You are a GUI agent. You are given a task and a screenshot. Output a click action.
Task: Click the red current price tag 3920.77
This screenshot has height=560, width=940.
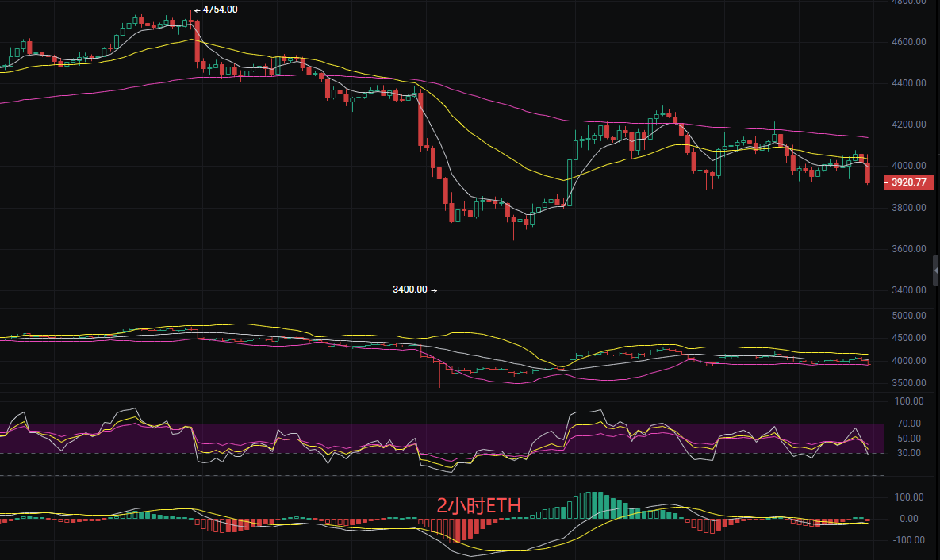click(x=909, y=182)
